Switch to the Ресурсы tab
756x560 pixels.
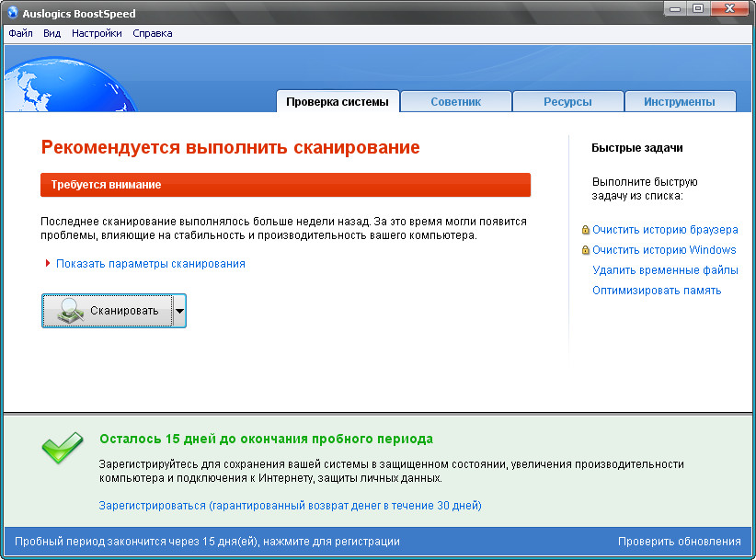click(x=567, y=102)
